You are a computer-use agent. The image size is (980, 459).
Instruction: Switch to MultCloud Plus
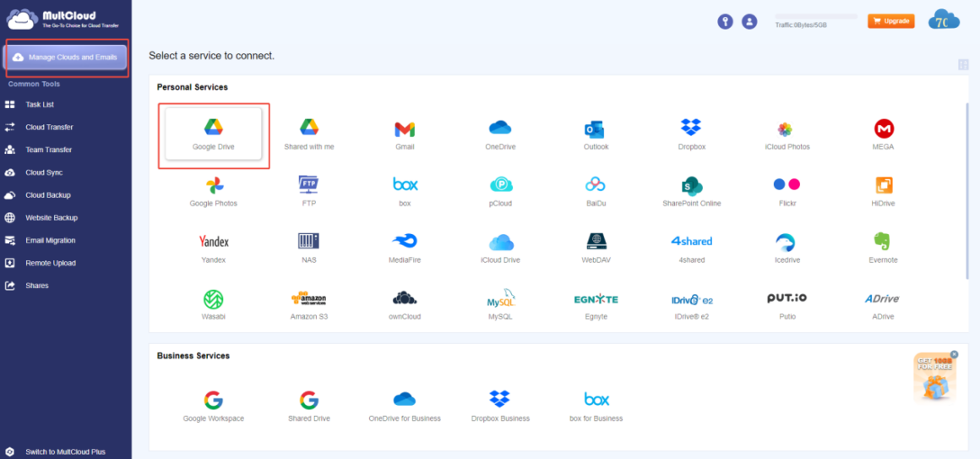coord(66,451)
